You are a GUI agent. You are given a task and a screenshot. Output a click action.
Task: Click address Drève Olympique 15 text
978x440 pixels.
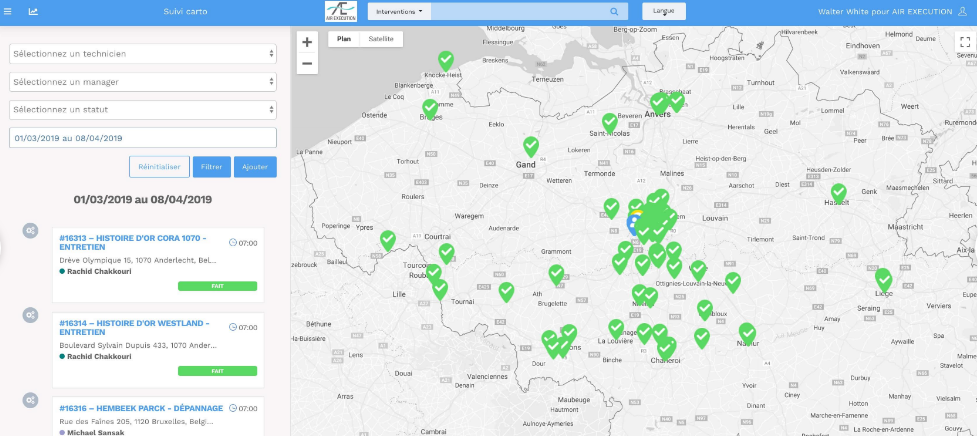click(138, 260)
